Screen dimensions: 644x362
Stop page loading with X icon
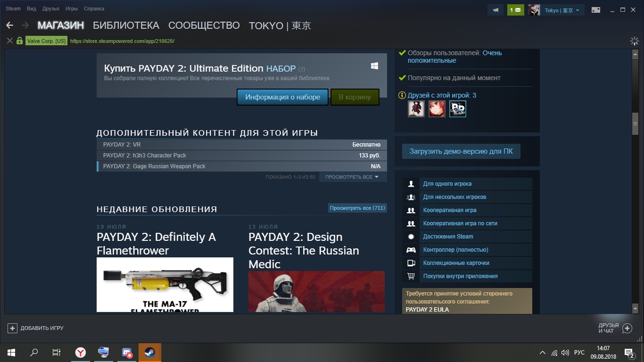10,41
